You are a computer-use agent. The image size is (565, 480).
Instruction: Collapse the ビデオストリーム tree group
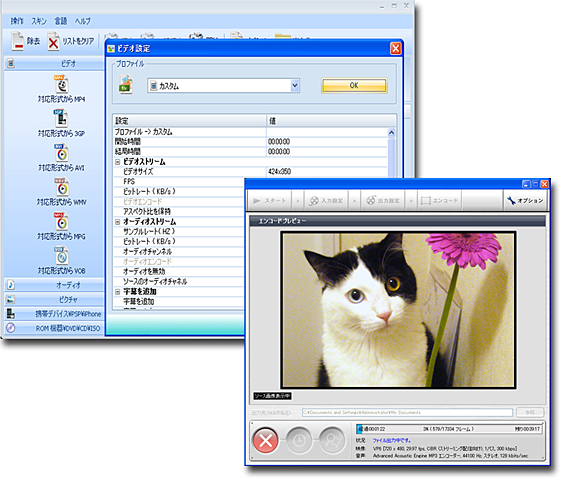tap(117, 162)
